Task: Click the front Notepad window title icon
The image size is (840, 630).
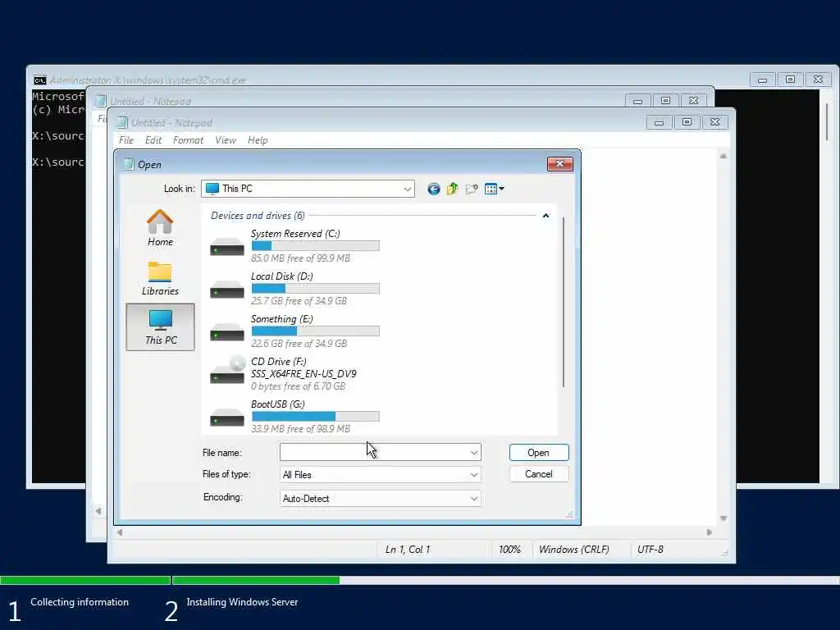Action: (x=122, y=123)
